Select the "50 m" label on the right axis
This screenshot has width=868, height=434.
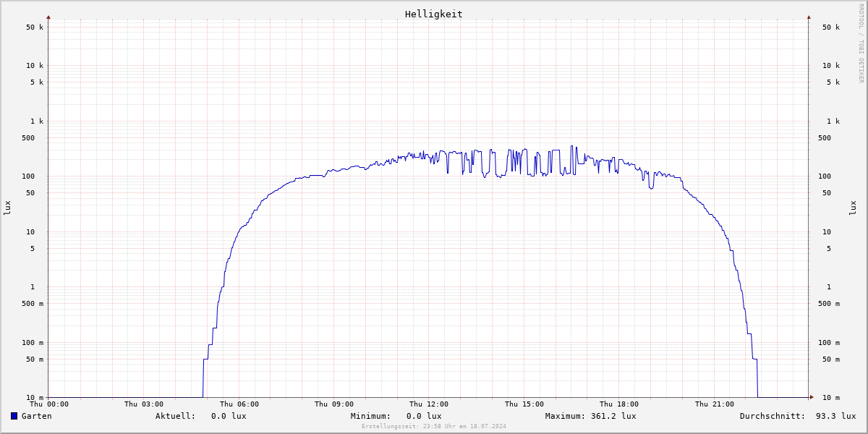pos(831,359)
